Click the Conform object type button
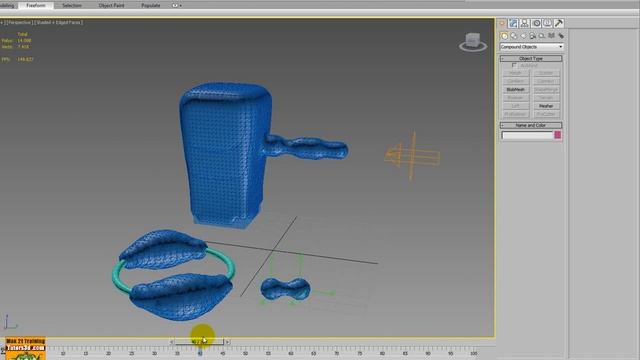Viewport: 640px width, 360px height. tap(516, 81)
